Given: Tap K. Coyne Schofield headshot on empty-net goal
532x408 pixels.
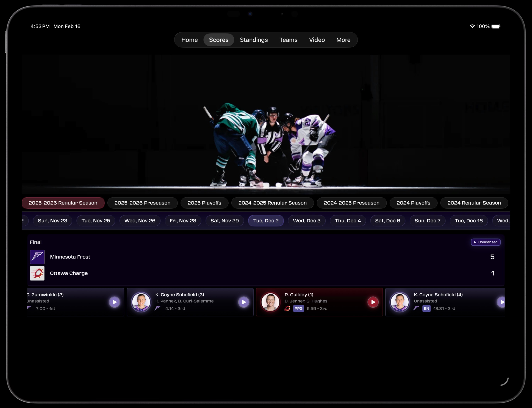Looking at the screenshot, I should 399,302.
